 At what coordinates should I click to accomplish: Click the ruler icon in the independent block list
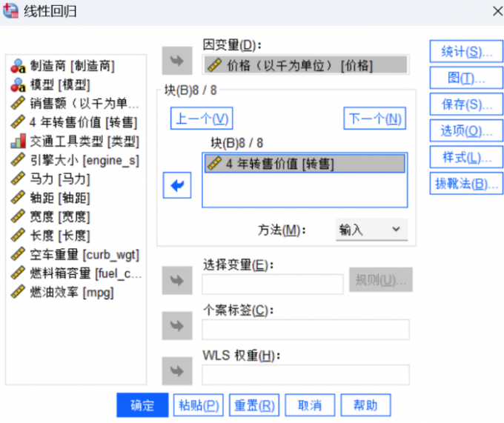pos(214,164)
